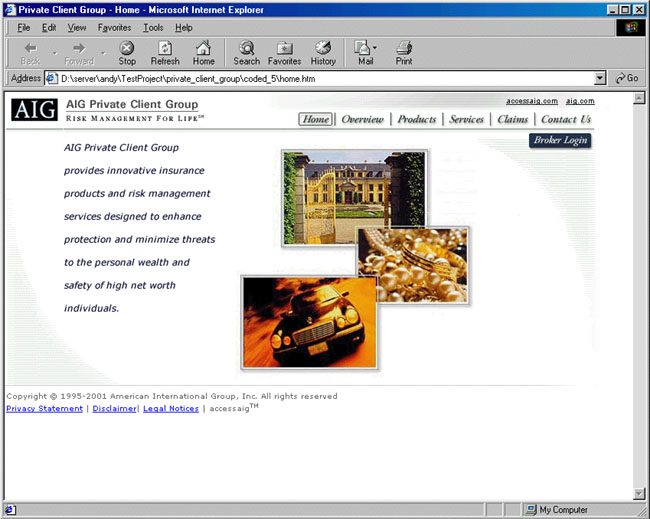Show browsing History from toolbar
650x519 pixels.
(323, 53)
